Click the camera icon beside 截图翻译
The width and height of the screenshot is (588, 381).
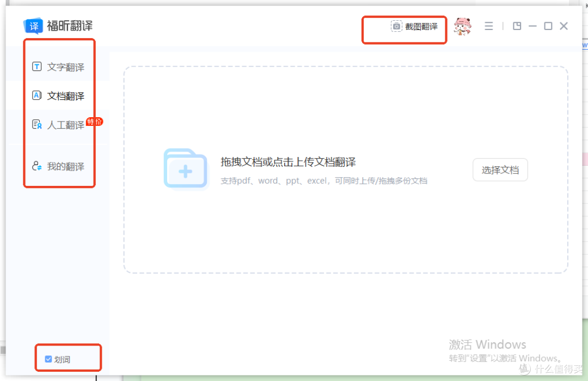coord(396,26)
